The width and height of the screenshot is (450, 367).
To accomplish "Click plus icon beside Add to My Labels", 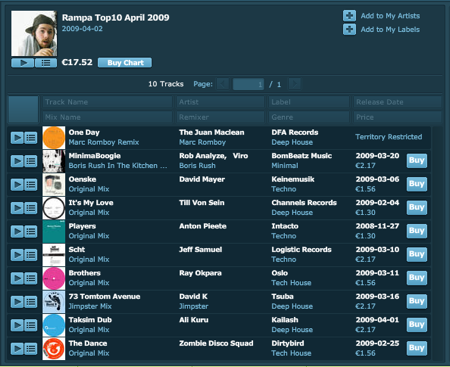I will (x=349, y=29).
